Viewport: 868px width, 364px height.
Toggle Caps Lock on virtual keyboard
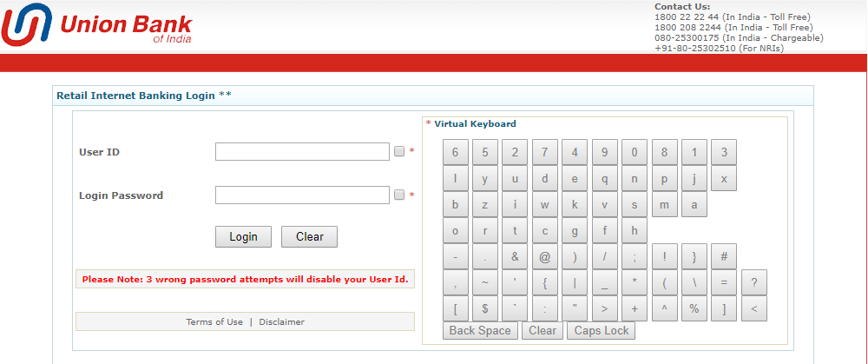pyautogui.click(x=602, y=331)
